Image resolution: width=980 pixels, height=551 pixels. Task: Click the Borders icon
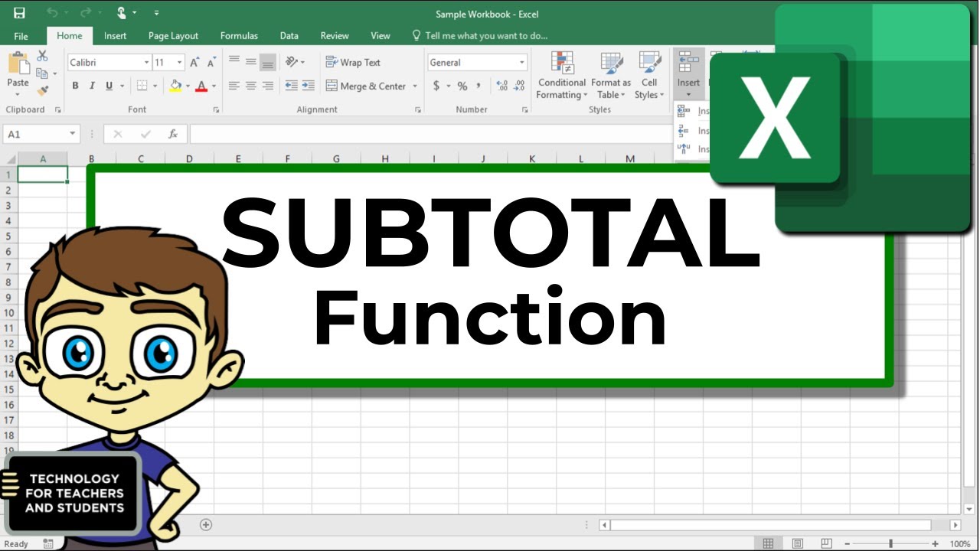coord(142,86)
